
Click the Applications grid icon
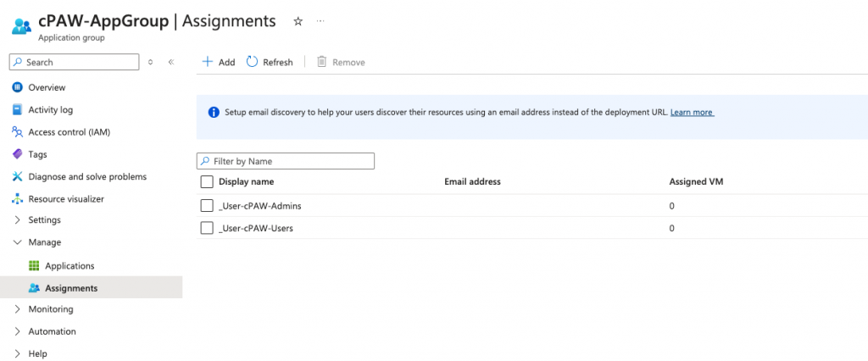(34, 266)
